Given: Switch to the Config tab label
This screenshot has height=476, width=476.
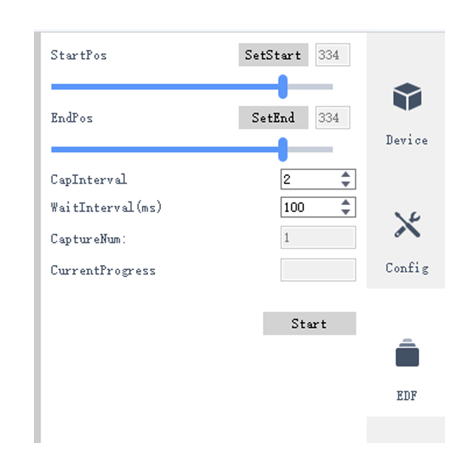Looking at the screenshot, I should (407, 268).
